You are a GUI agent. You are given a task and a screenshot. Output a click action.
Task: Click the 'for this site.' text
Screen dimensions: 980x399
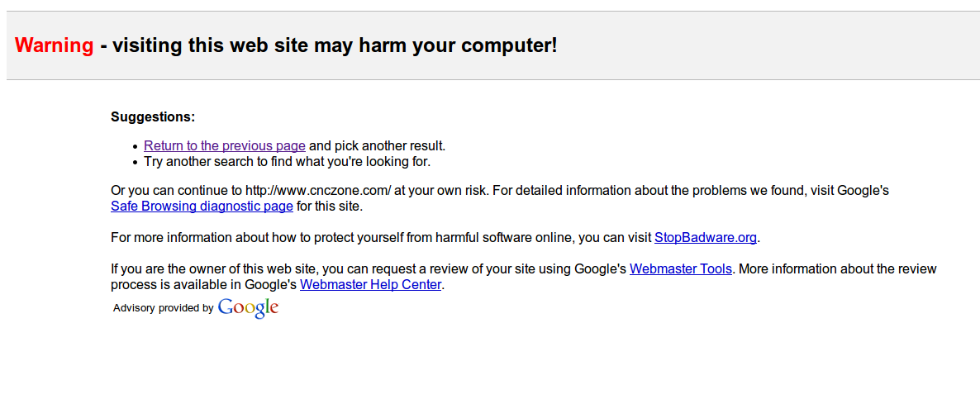(x=330, y=206)
